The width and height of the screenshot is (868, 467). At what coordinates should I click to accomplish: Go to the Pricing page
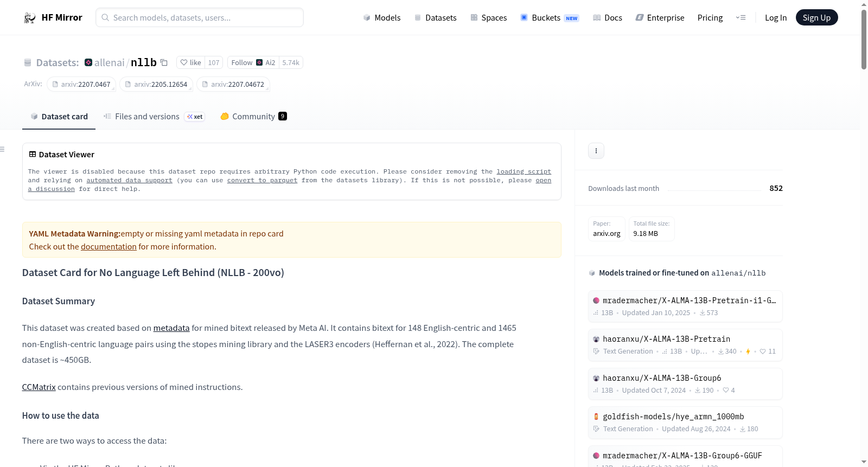click(710, 18)
